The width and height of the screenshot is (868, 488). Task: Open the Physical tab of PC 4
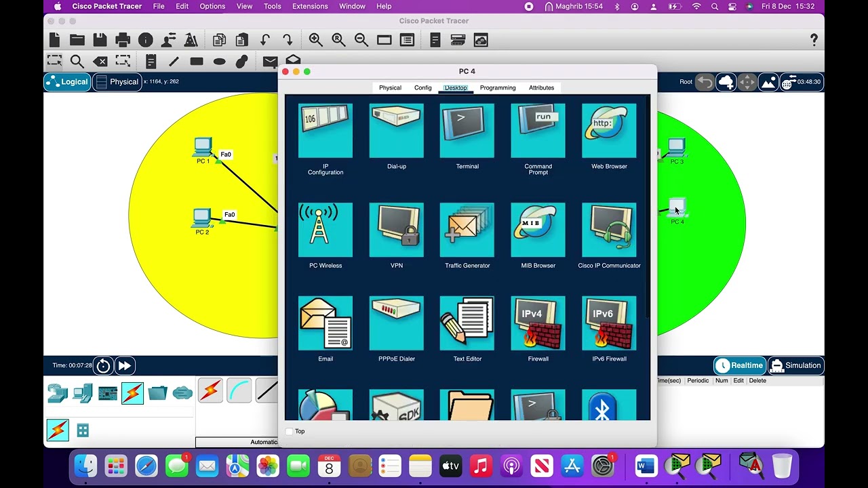(390, 87)
